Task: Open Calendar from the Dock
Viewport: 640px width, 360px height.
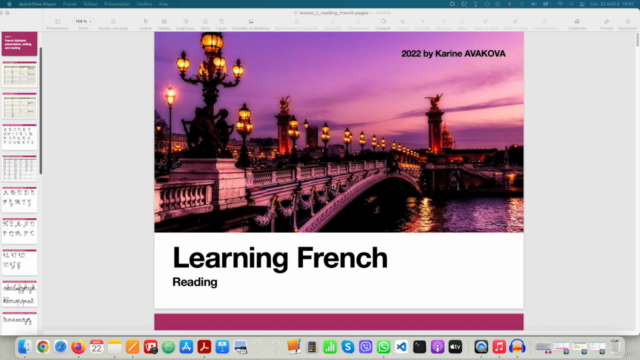Action: point(96,347)
